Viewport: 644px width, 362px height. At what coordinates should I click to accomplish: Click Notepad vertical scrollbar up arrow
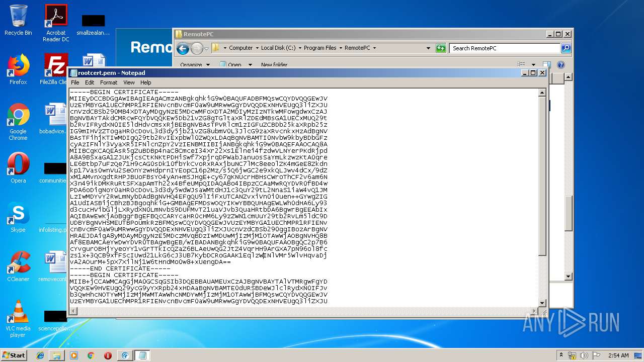tap(542, 93)
